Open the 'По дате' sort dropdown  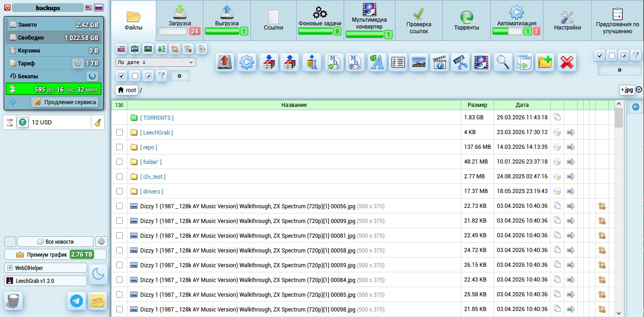pos(155,62)
